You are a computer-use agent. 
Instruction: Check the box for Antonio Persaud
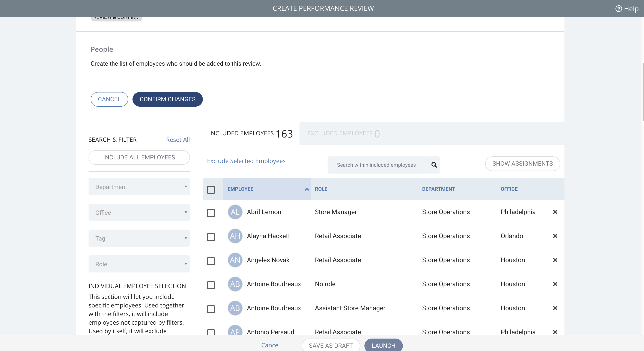pyautogui.click(x=211, y=332)
